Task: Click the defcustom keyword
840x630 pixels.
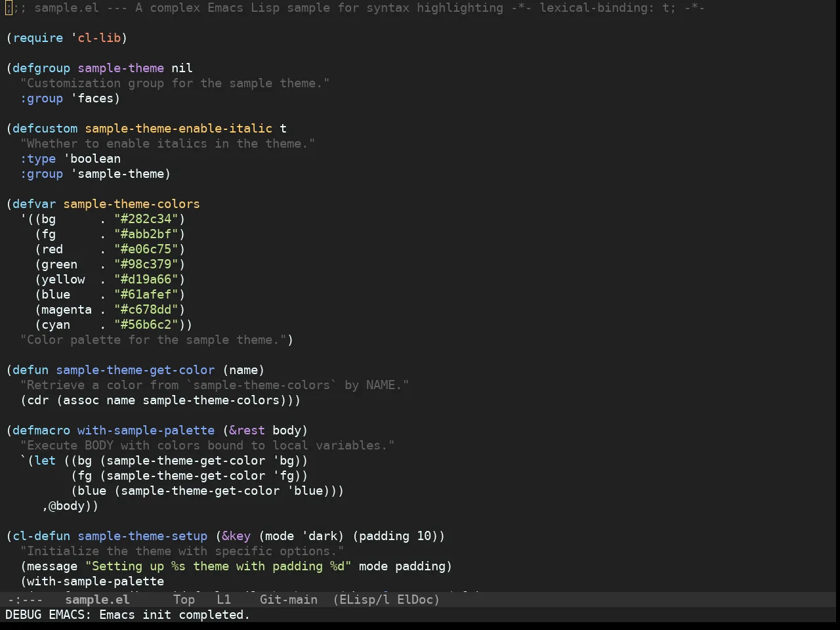Action: coord(45,129)
